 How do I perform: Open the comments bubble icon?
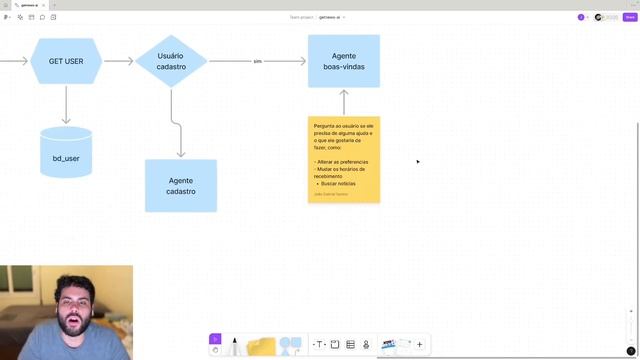(42, 17)
